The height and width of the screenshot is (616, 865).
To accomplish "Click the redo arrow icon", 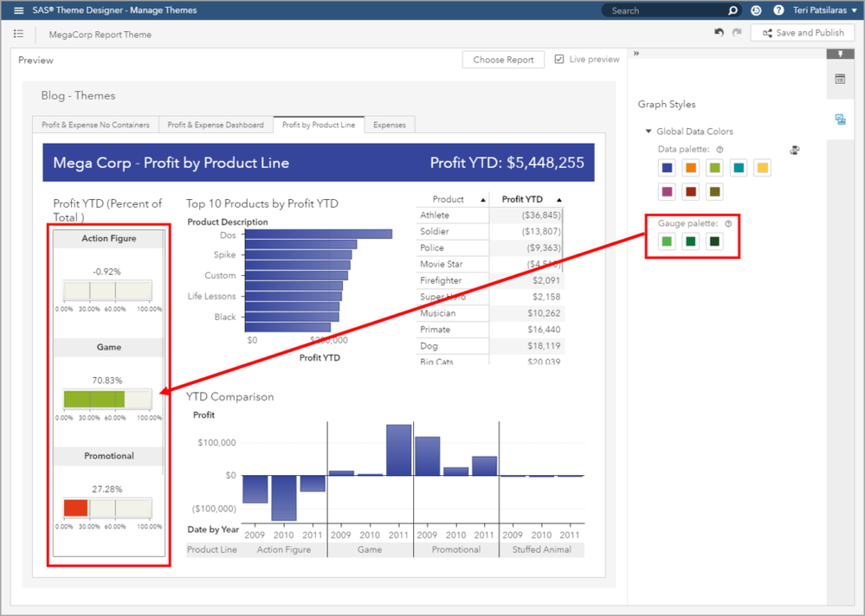I will click(737, 33).
